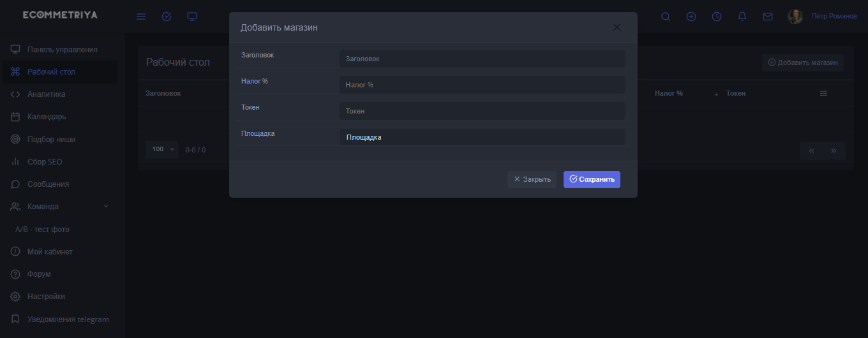This screenshot has height=338, width=868.
Task: Close dialog with the X icon
Action: 617,27
